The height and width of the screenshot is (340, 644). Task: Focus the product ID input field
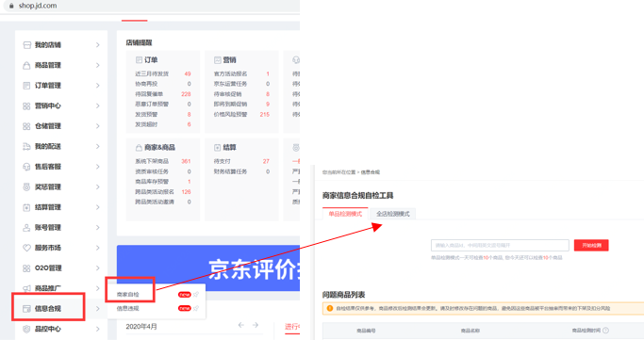[500, 245]
